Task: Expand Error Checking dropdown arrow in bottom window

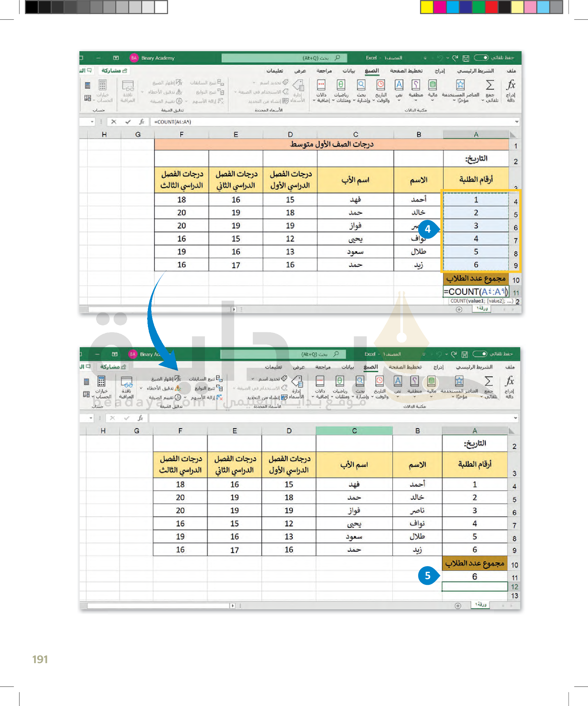Action: click(141, 388)
